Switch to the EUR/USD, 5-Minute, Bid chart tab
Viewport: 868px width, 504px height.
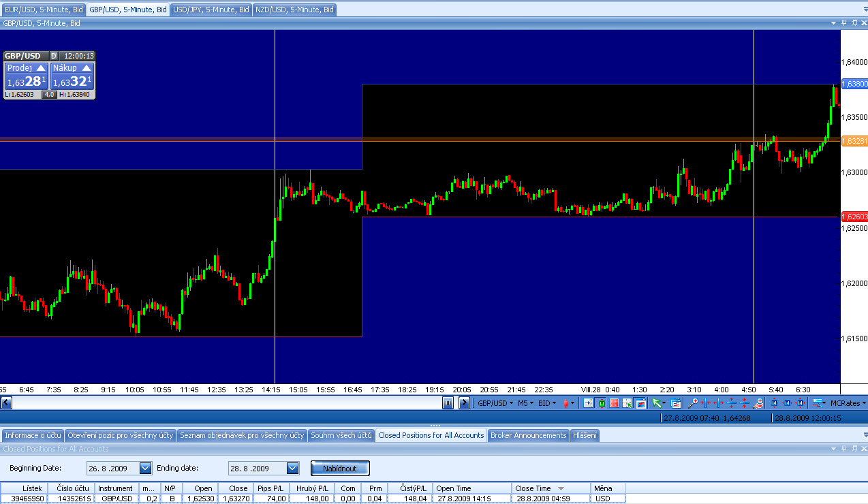click(44, 10)
